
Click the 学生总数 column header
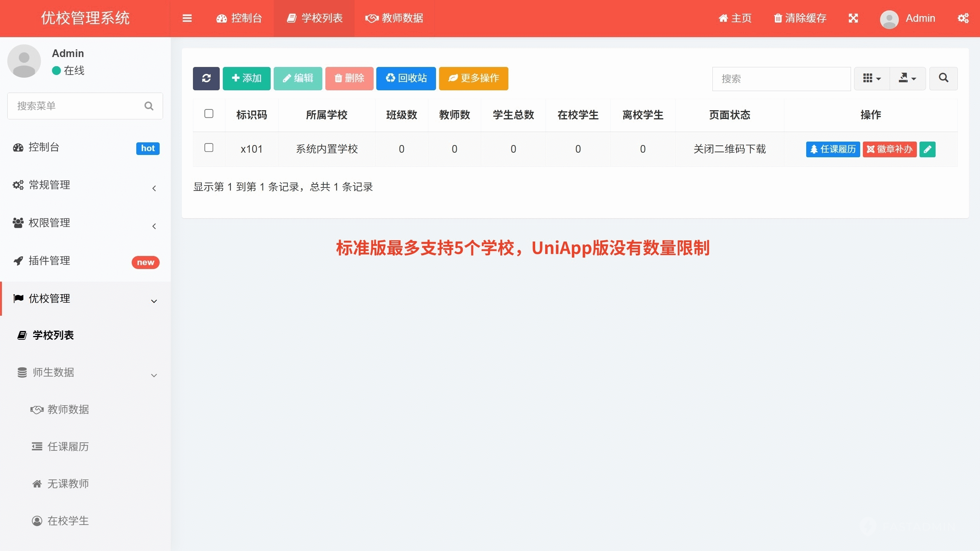pos(513,115)
